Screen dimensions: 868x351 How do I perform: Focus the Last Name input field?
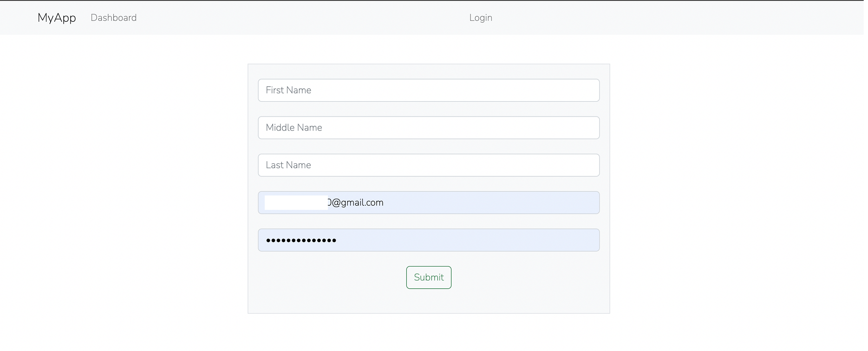[428, 165]
